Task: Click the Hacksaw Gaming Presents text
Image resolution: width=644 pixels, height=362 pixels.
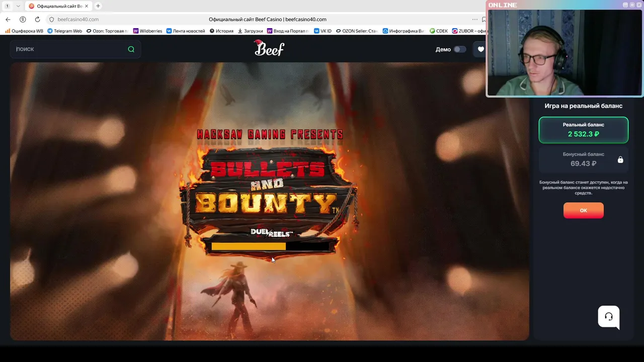Action: point(270,134)
